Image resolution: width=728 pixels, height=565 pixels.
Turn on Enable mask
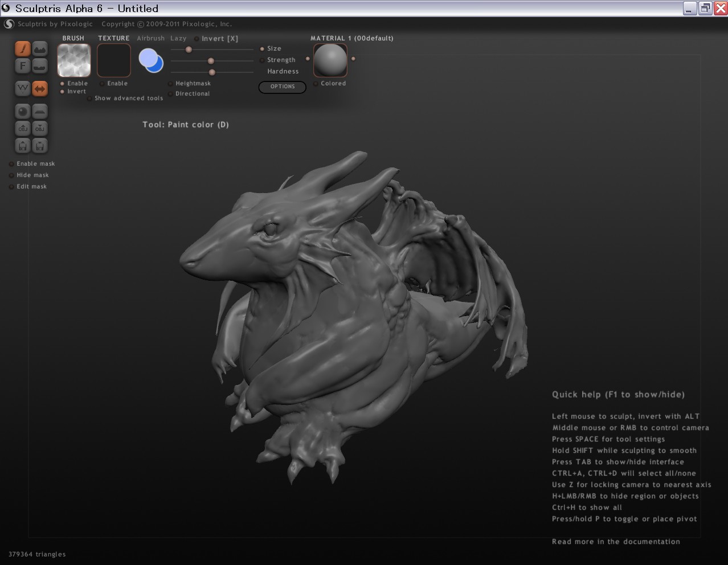pyautogui.click(x=11, y=164)
